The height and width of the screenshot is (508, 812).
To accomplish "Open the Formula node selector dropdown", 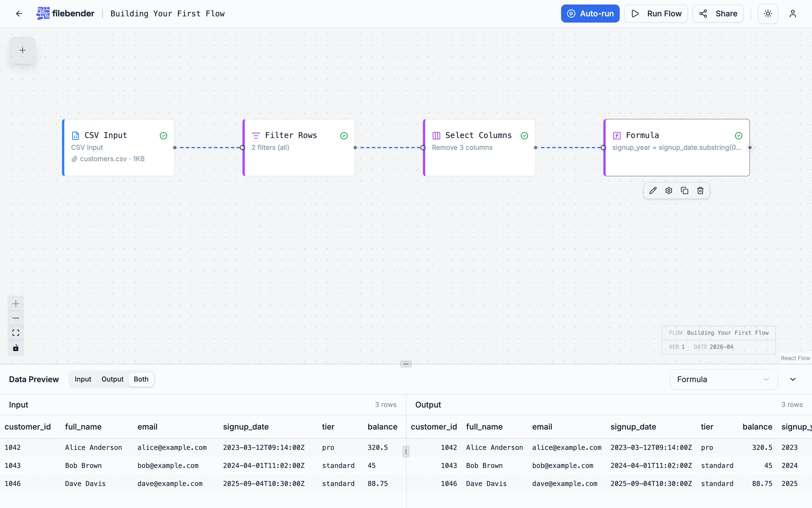I will (x=723, y=379).
